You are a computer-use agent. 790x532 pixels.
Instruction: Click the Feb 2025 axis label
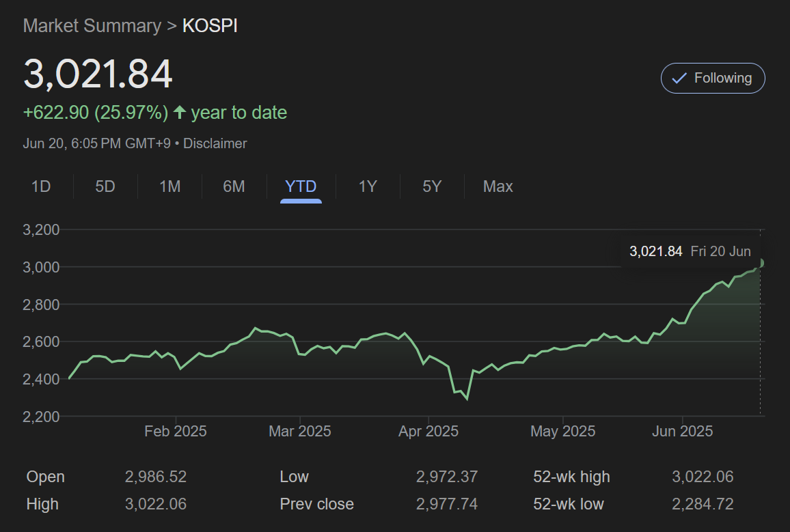pyautogui.click(x=176, y=432)
